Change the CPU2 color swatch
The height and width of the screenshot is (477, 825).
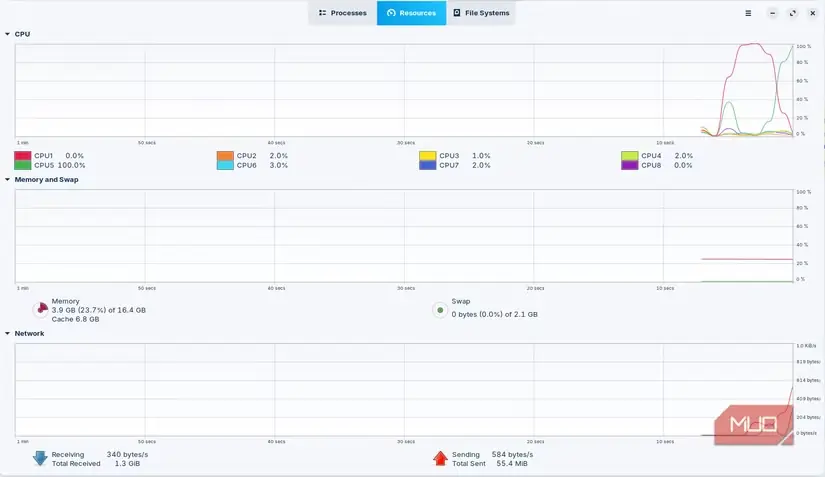(225, 156)
